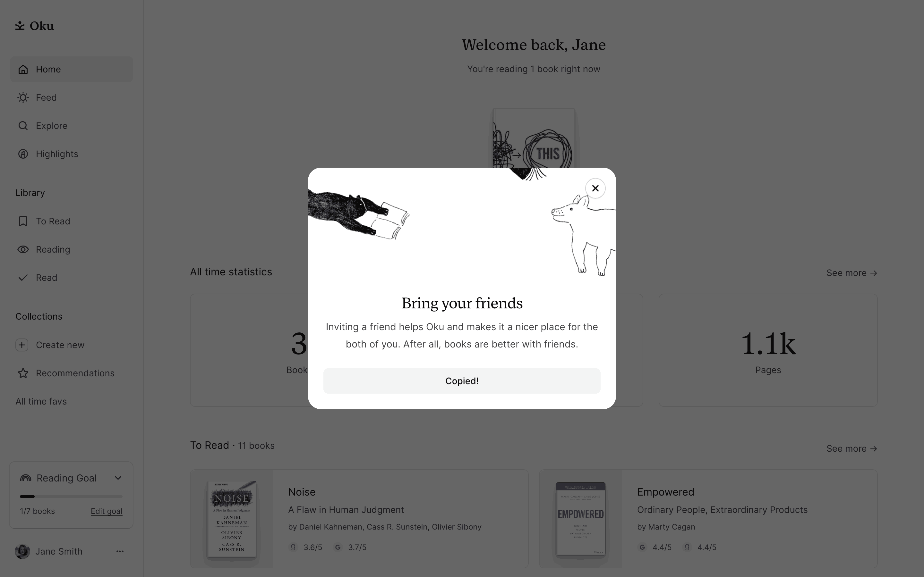Close the Bring your friends dialog

pos(595,188)
